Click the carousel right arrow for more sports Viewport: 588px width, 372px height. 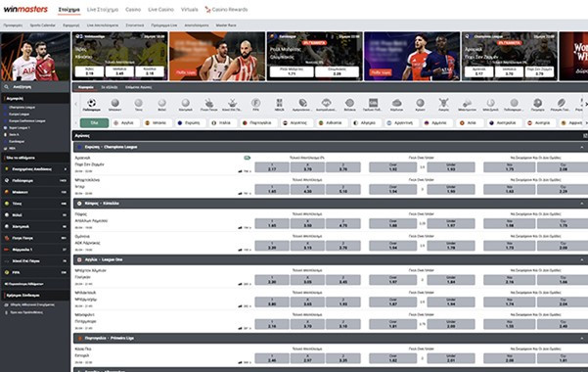pyautogui.click(x=586, y=104)
